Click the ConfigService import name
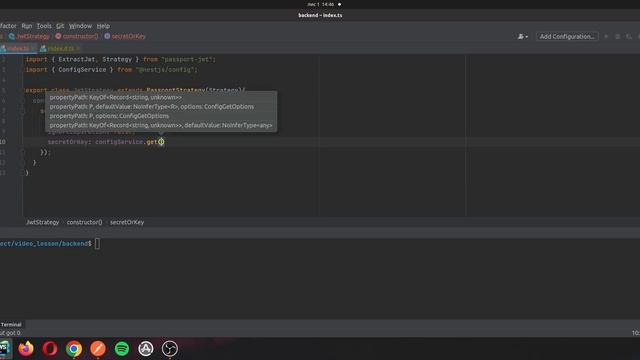The image size is (640, 360). tap(82, 70)
